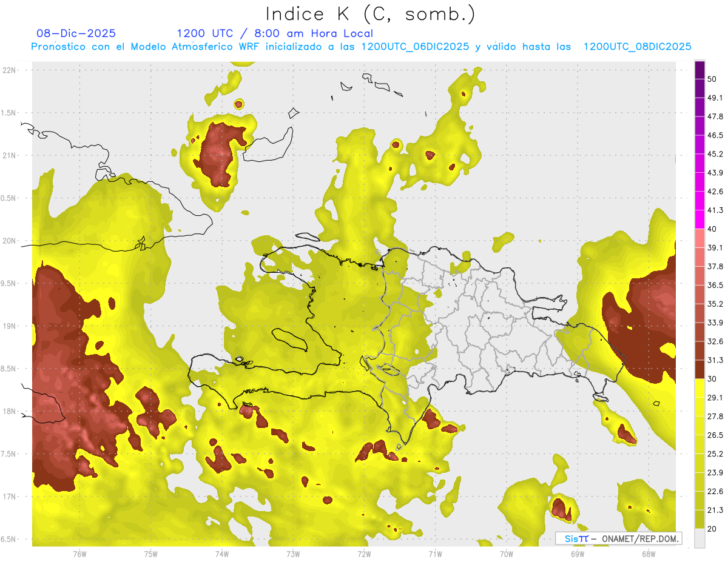This screenshot has width=728, height=562.
Task: Click the '39.1' color bar value
Action: click(715, 248)
